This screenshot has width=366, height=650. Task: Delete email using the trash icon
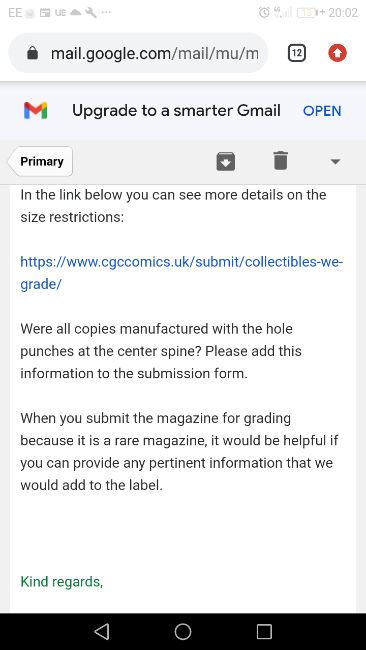pyautogui.click(x=281, y=160)
